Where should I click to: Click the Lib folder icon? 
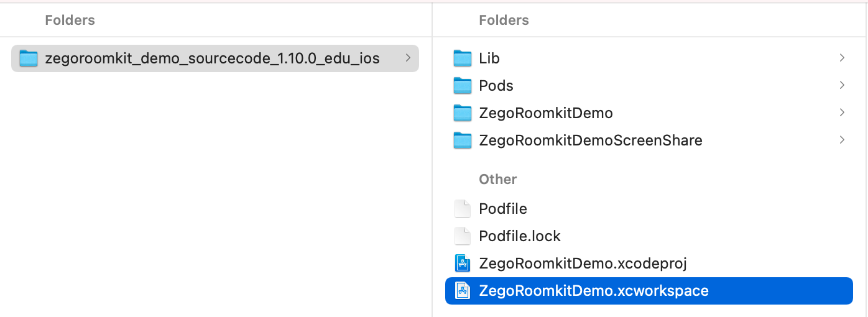[463, 58]
